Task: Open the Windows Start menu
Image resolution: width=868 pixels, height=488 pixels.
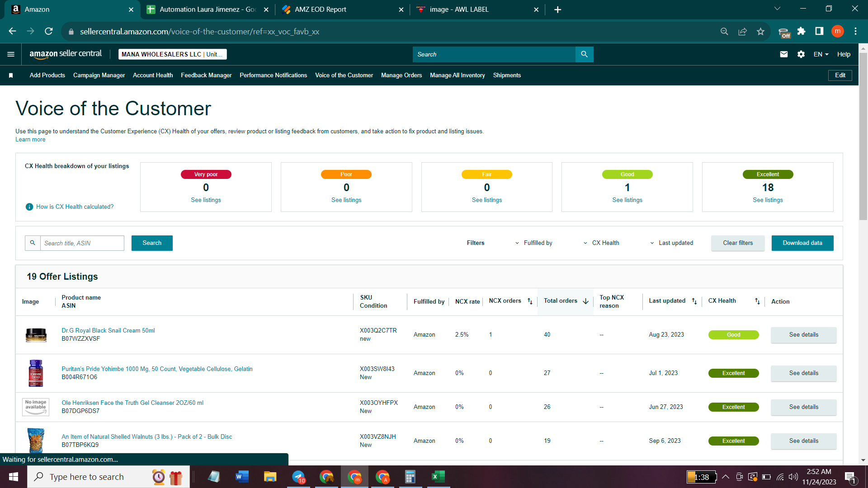Action: tap(14, 477)
